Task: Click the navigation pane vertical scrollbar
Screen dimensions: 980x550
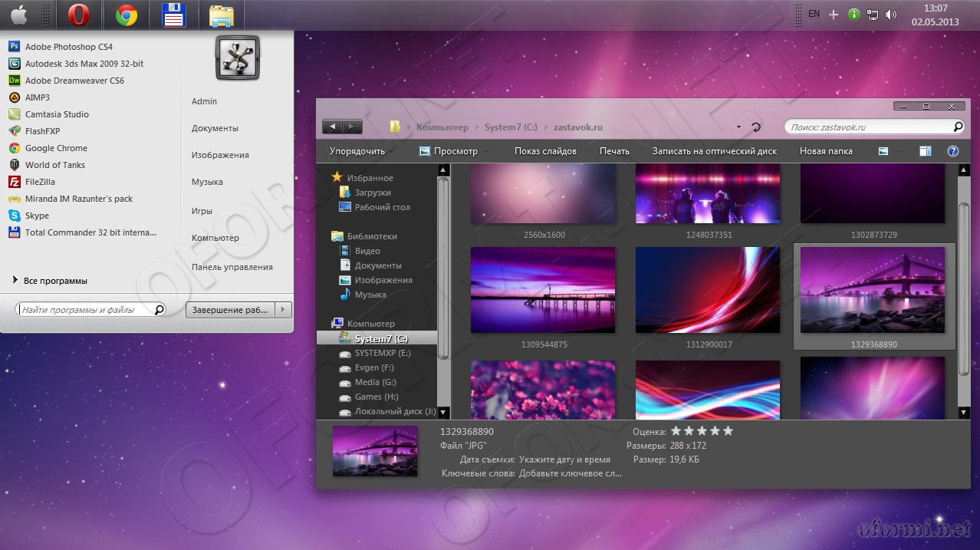Action: tap(443, 268)
